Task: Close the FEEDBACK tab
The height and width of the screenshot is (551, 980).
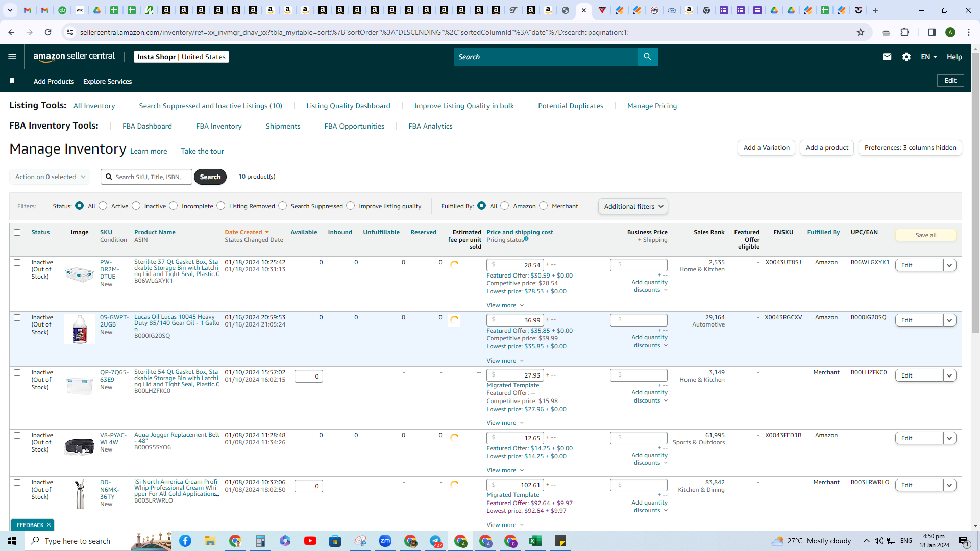Action: click(x=48, y=525)
